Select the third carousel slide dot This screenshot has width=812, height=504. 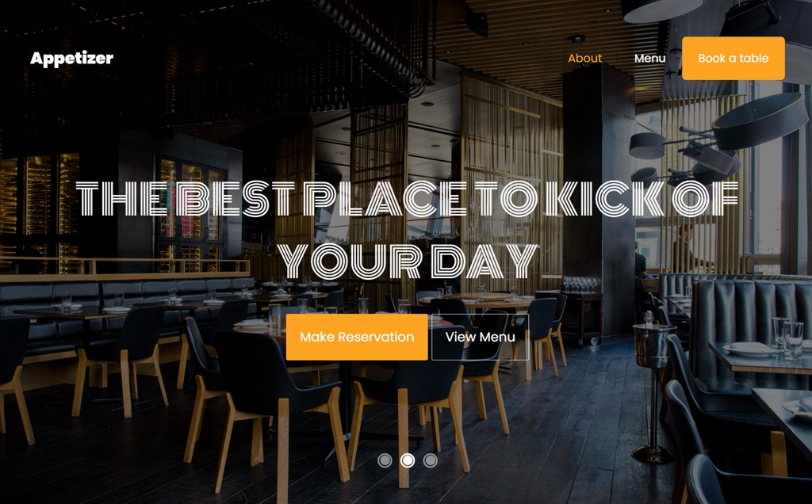tap(431, 460)
